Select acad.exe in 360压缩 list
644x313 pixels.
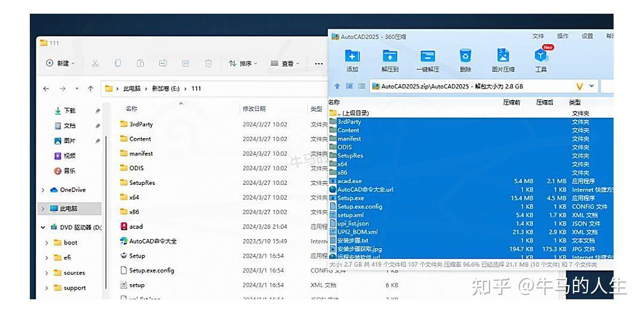(470, 181)
